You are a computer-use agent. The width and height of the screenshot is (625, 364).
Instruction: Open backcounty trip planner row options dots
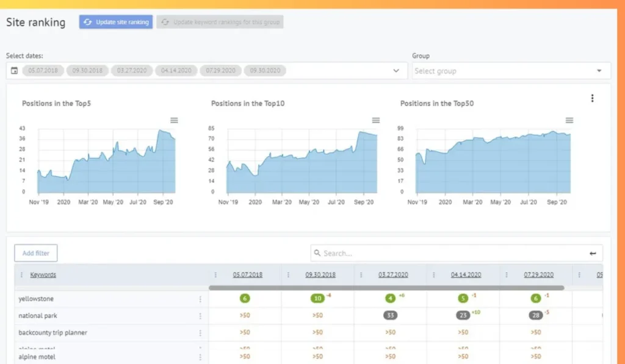200,333
